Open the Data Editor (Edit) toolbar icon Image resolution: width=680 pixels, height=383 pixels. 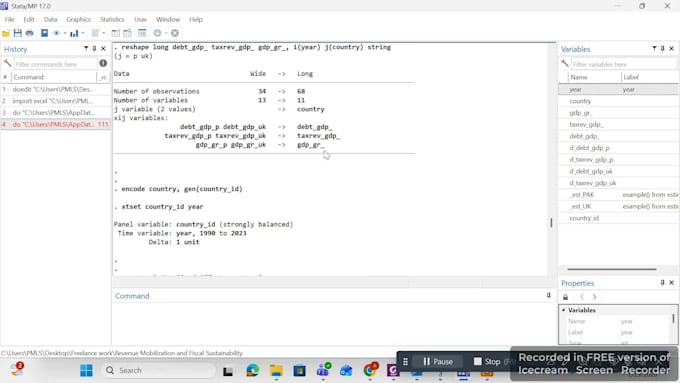pos(115,33)
